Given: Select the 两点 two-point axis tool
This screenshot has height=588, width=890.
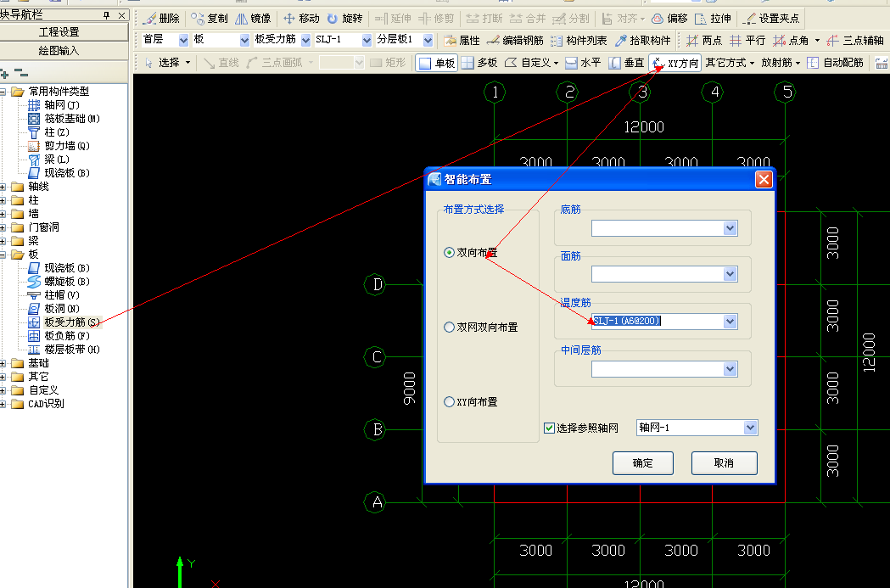Looking at the screenshot, I should (704, 40).
